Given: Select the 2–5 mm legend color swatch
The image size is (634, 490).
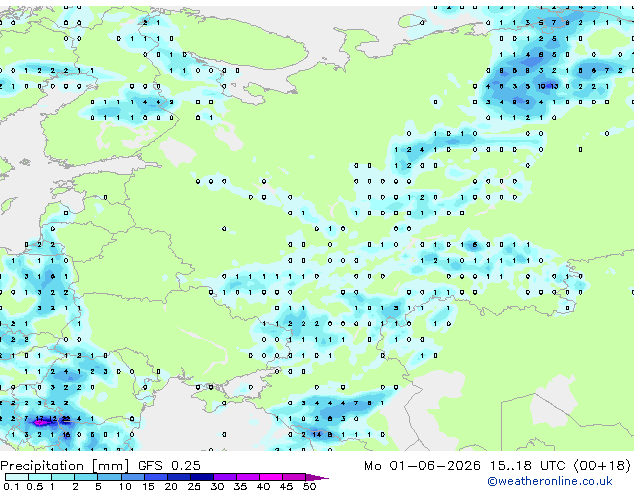Looking at the screenshot, I should [86, 477].
